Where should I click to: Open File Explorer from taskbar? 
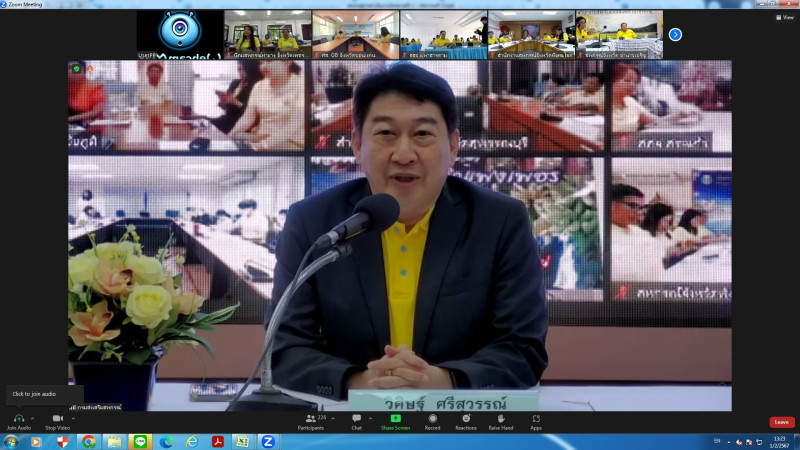pyautogui.click(x=114, y=442)
